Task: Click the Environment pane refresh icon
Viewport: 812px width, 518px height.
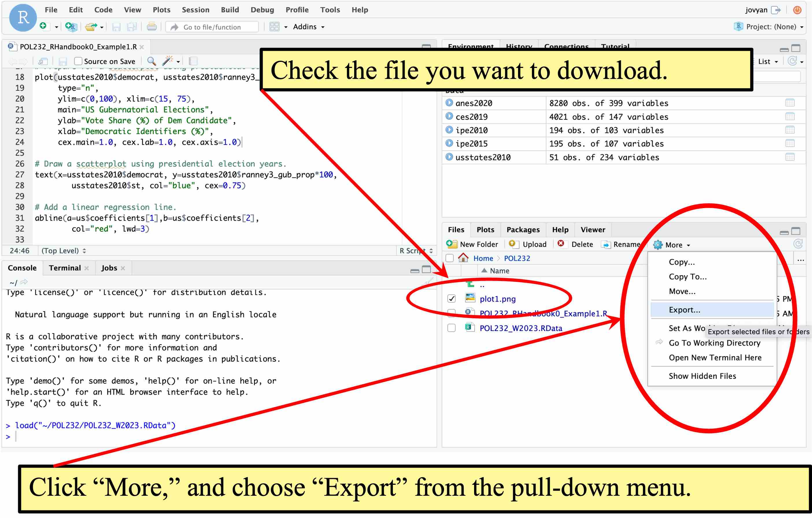Action: click(x=792, y=61)
